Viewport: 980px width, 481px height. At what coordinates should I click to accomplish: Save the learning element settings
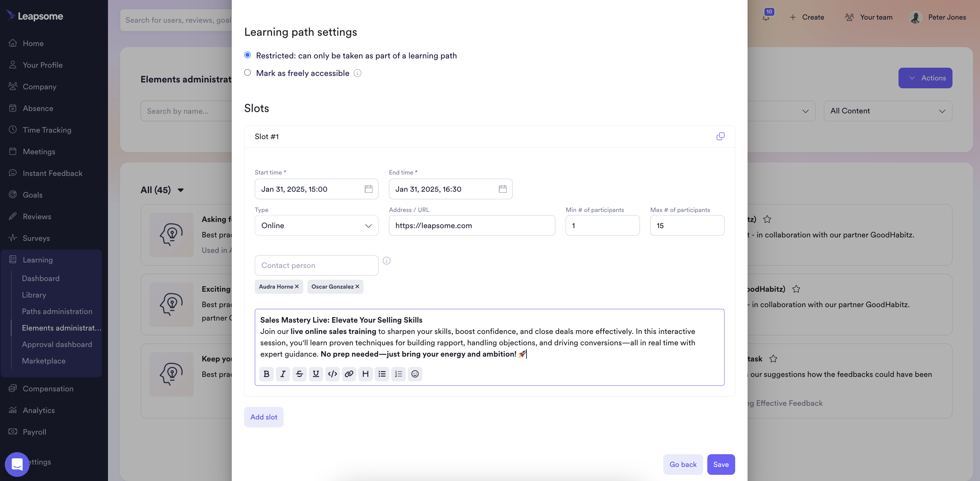pyautogui.click(x=720, y=464)
